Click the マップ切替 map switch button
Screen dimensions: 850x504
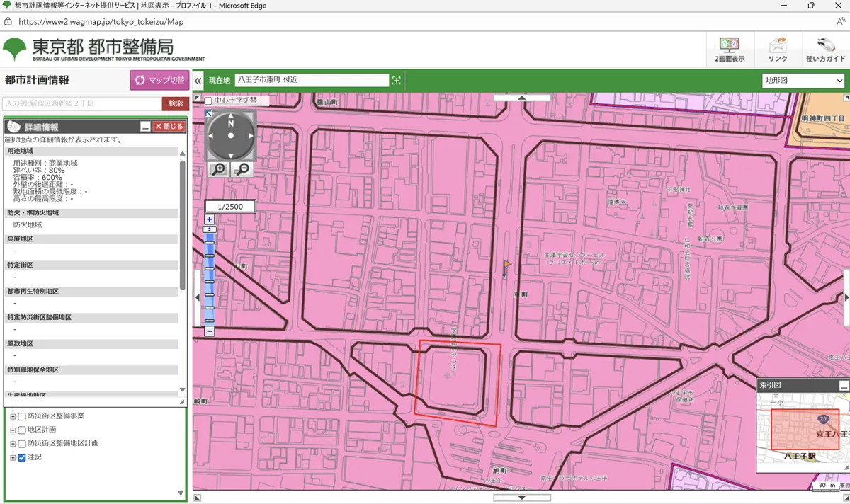click(159, 80)
